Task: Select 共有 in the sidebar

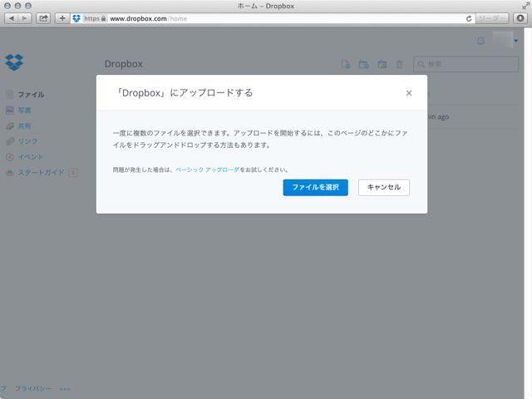Action: click(x=24, y=126)
